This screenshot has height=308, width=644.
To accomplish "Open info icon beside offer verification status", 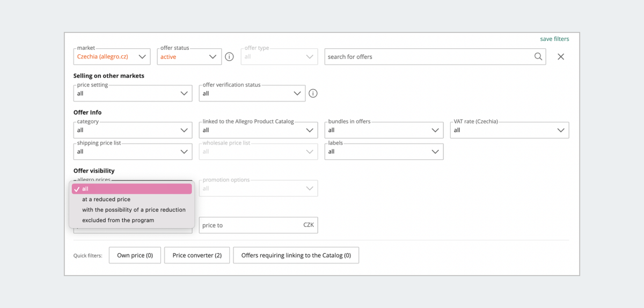I will click(313, 93).
